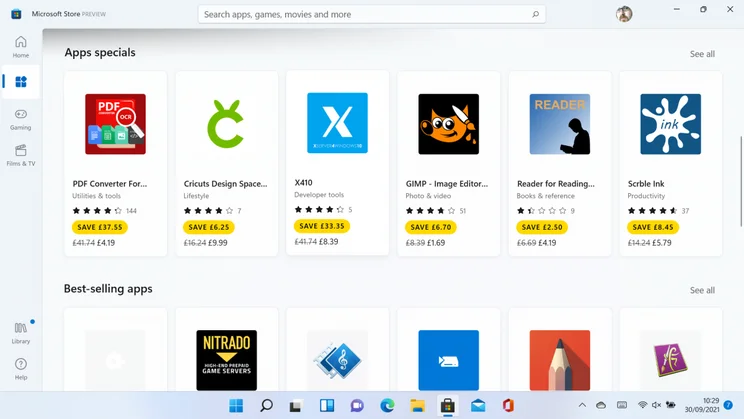This screenshot has width=744, height=419.
Task: Open Office from the taskbar
Action: 508,406
